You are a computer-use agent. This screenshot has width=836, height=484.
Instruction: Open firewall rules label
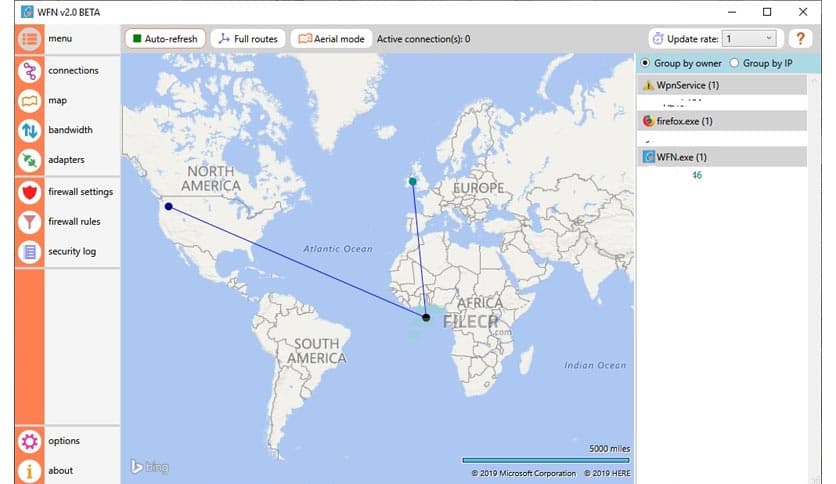click(74, 221)
